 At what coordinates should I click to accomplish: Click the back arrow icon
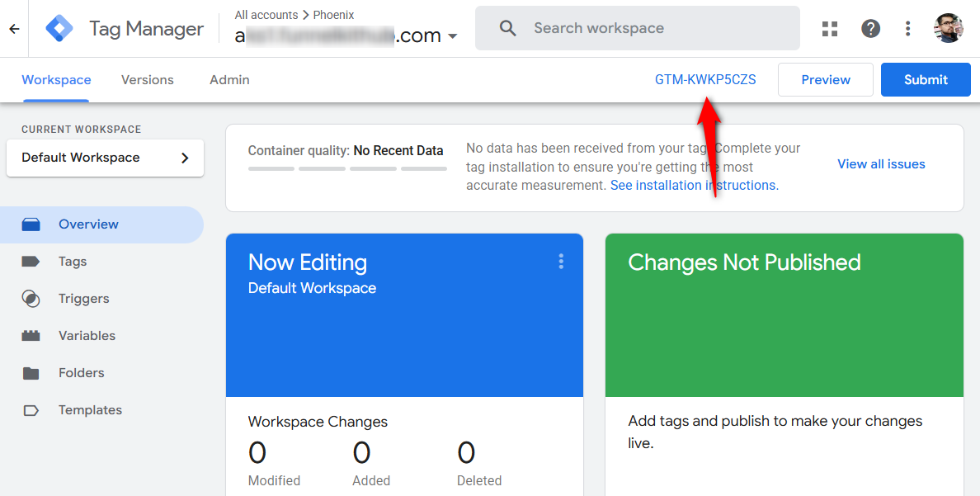click(x=14, y=29)
